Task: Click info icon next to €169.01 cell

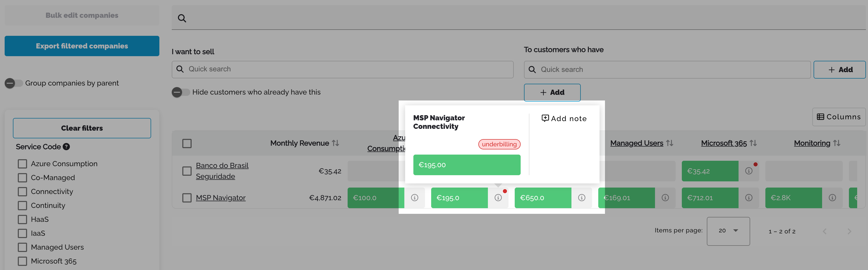Action: [x=665, y=198]
